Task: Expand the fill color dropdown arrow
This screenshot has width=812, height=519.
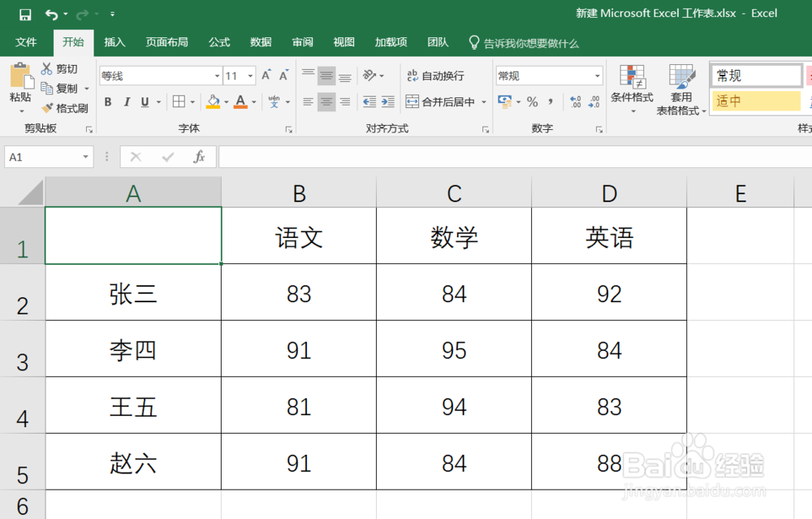Action: (x=227, y=102)
